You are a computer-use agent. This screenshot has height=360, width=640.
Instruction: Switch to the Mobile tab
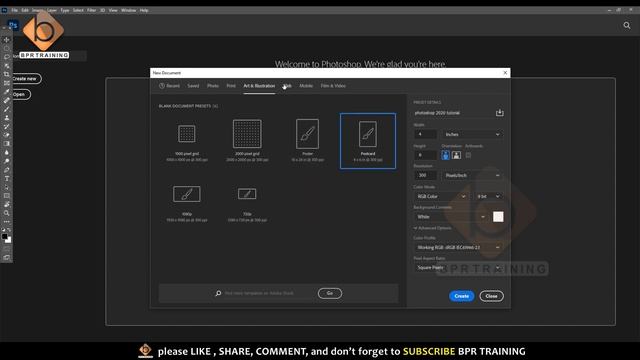(306, 86)
